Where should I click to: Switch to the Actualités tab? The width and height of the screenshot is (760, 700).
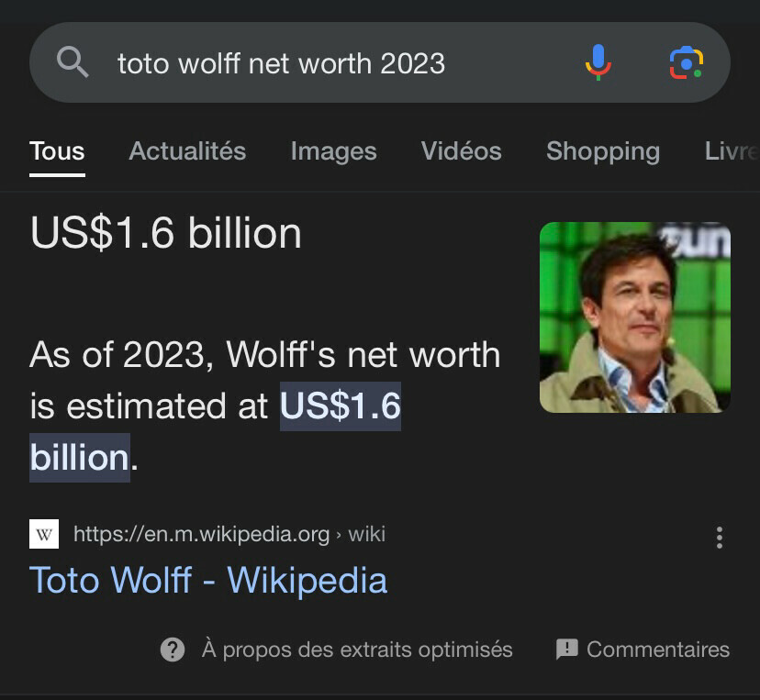tap(187, 151)
